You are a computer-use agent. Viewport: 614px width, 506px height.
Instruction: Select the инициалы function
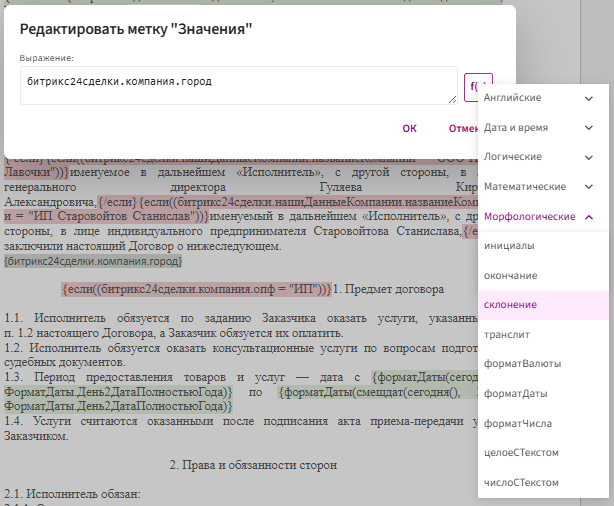coord(509,246)
